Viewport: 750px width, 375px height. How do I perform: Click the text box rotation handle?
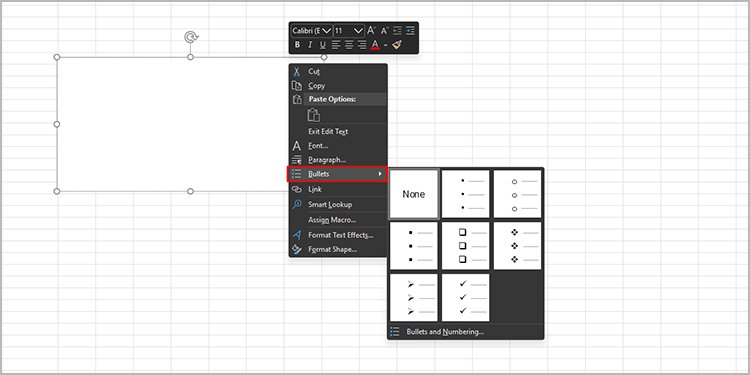point(191,37)
